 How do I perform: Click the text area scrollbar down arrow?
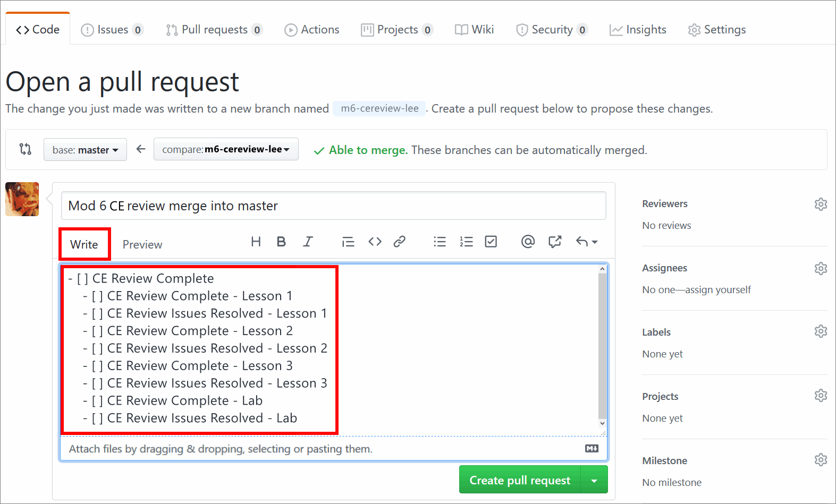(x=602, y=423)
